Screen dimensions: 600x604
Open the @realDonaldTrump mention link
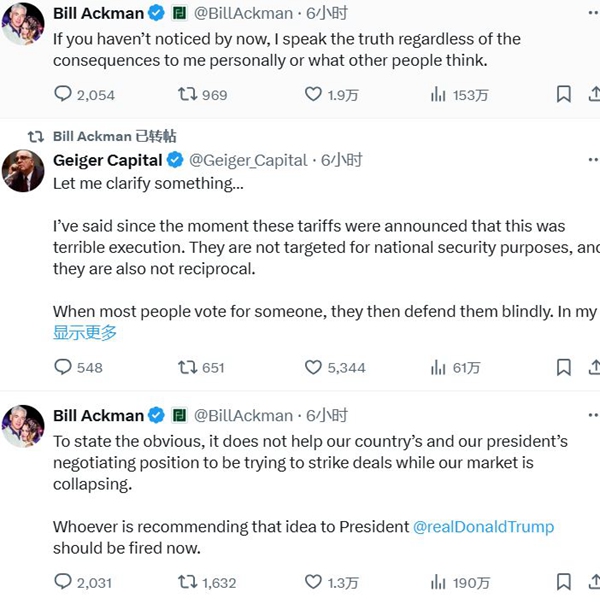pyautogui.click(x=483, y=526)
